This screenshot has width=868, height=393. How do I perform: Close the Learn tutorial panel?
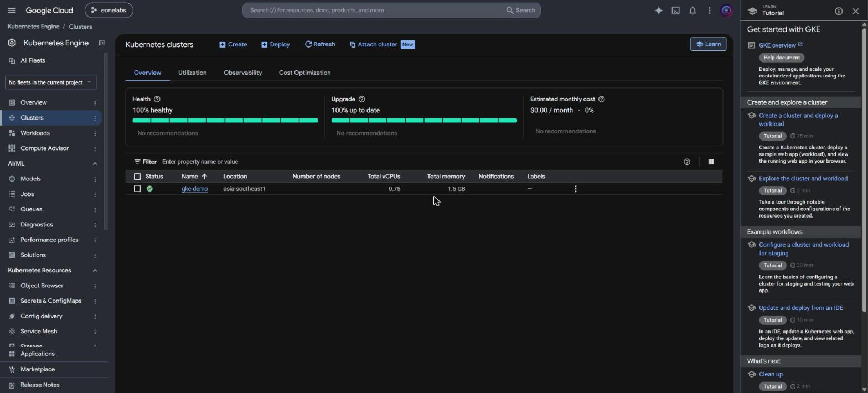(855, 11)
